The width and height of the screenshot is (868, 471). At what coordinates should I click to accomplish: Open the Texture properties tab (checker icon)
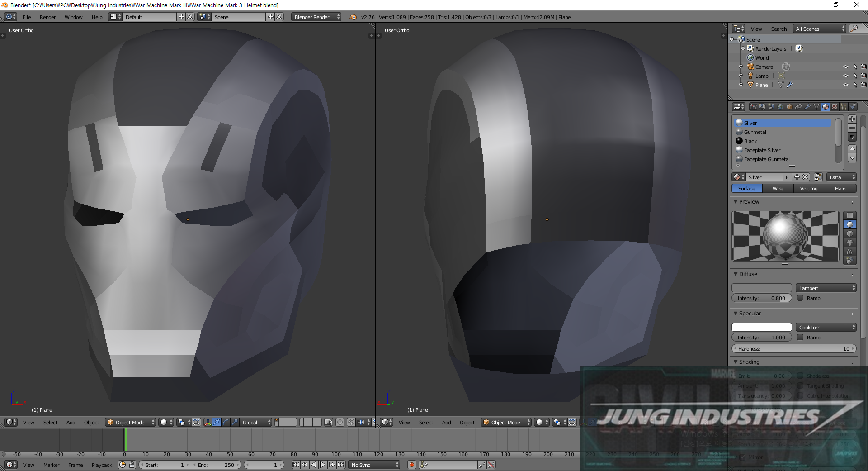pyautogui.click(x=835, y=107)
